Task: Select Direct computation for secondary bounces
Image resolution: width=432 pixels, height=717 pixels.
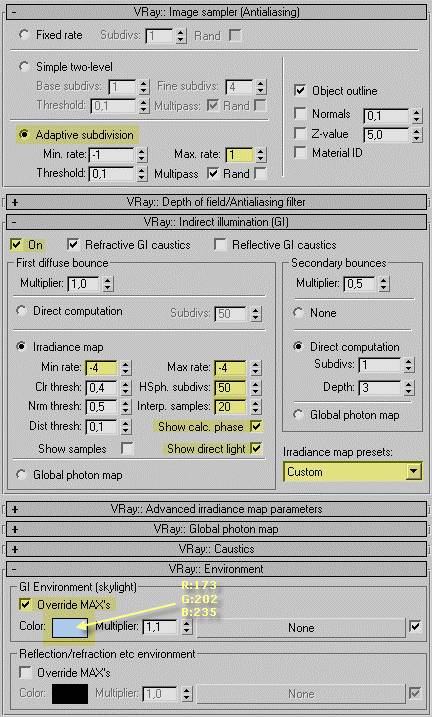Action: (x=298, y=347)
